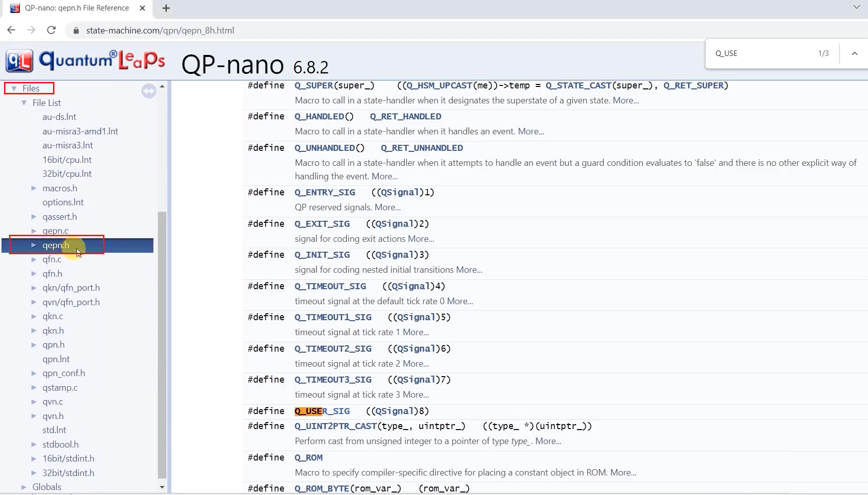Click the address bar URL

click(160, 30)
